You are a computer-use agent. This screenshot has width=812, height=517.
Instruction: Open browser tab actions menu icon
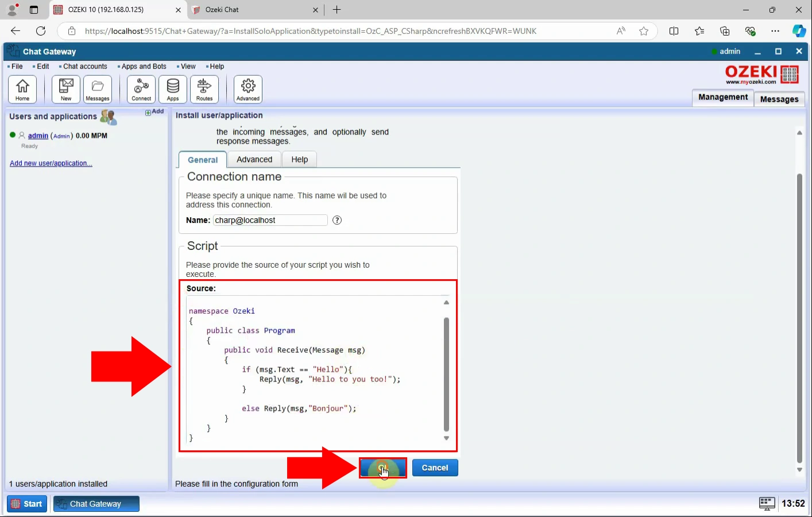[x=34, y=10]
